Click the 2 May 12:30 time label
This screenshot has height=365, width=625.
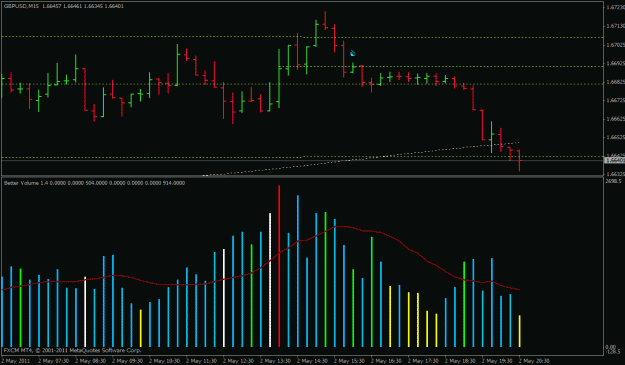point(239,361)
